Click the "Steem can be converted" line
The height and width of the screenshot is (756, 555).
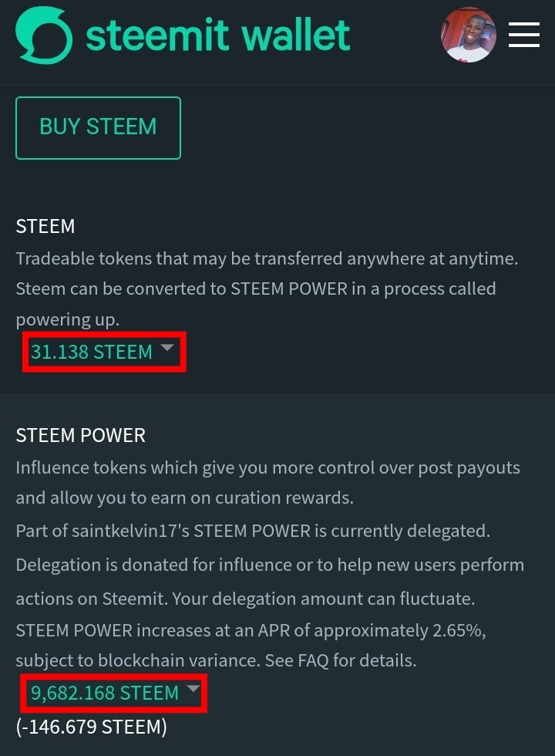tap(256, 289)
